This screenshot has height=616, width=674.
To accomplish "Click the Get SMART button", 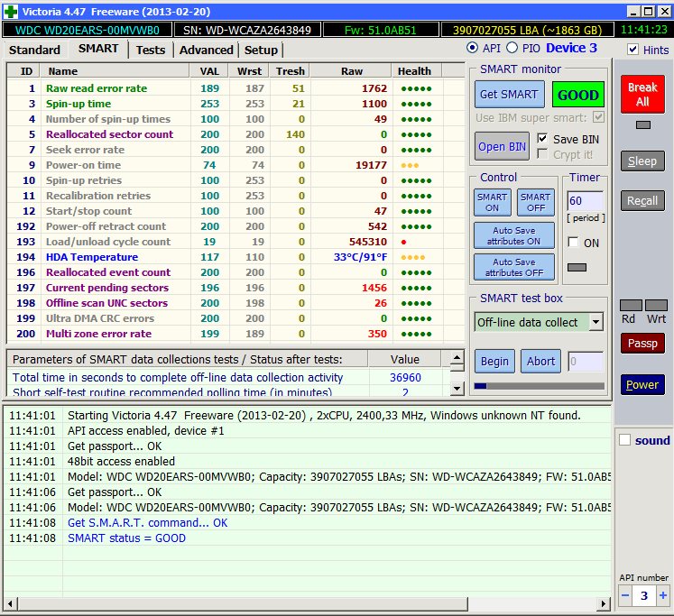I will coord(510,94).
